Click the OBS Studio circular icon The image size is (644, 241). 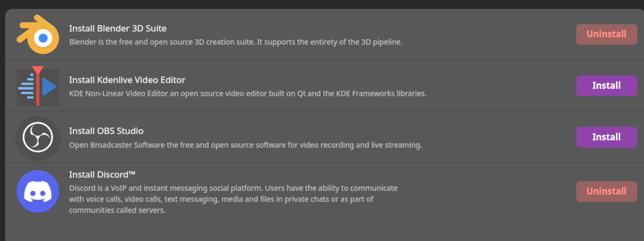(37, 137)
